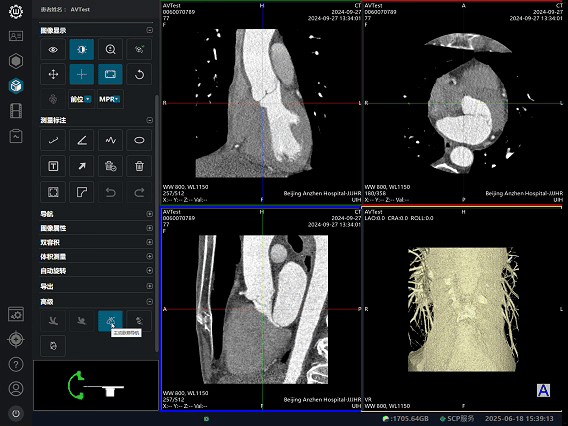
Task: Collapse the 高级 section
Action: 149,301
